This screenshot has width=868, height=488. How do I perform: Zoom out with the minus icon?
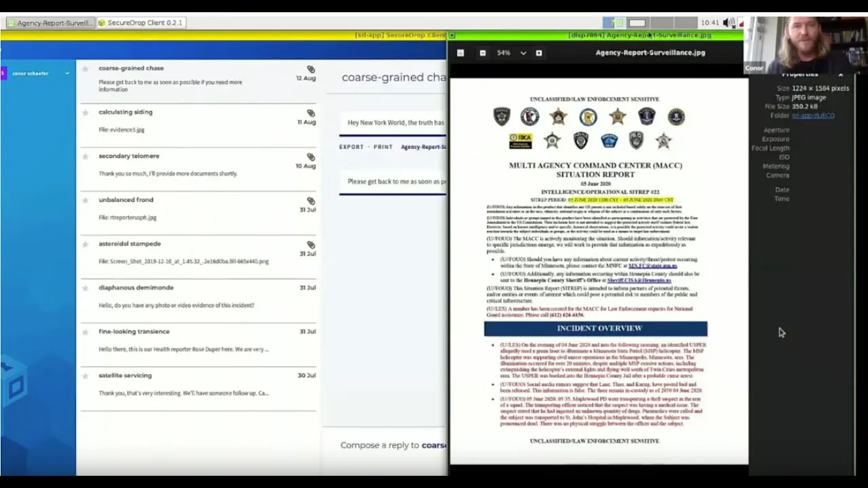point(482,53)
